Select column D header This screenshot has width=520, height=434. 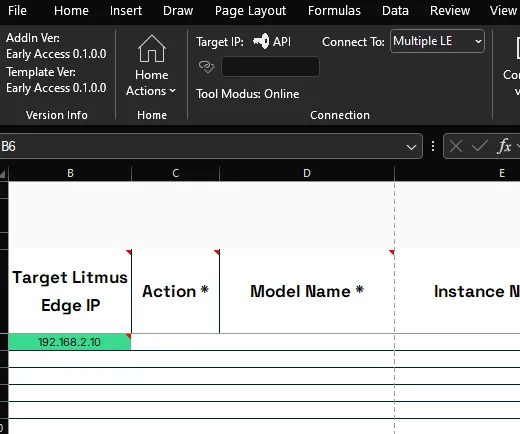pos(307,173)
